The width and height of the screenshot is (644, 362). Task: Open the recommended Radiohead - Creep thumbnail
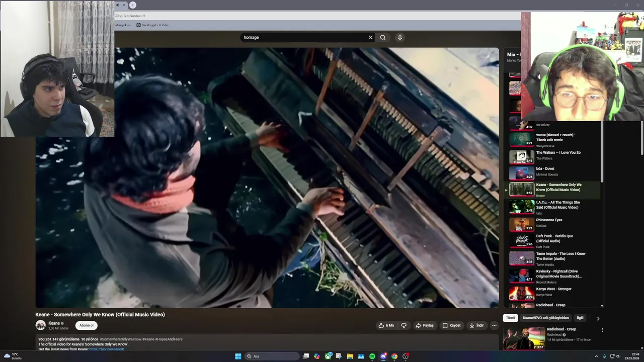point(524,338)
